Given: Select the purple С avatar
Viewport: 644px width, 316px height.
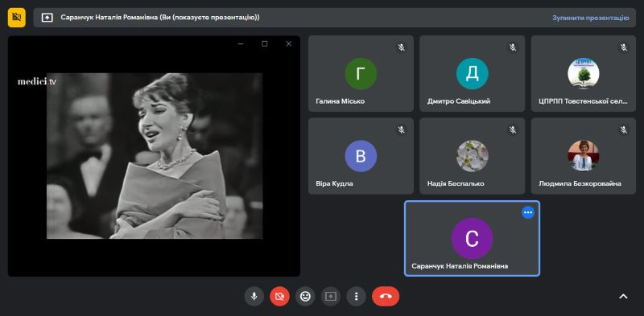Looking at the screenshot, I should pos(472,239).
